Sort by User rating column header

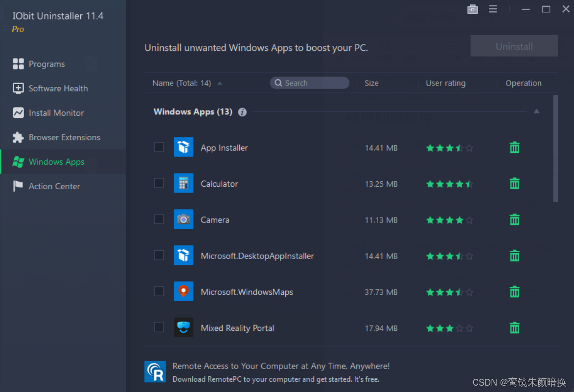pyautogui.click(x=445, y=83)
